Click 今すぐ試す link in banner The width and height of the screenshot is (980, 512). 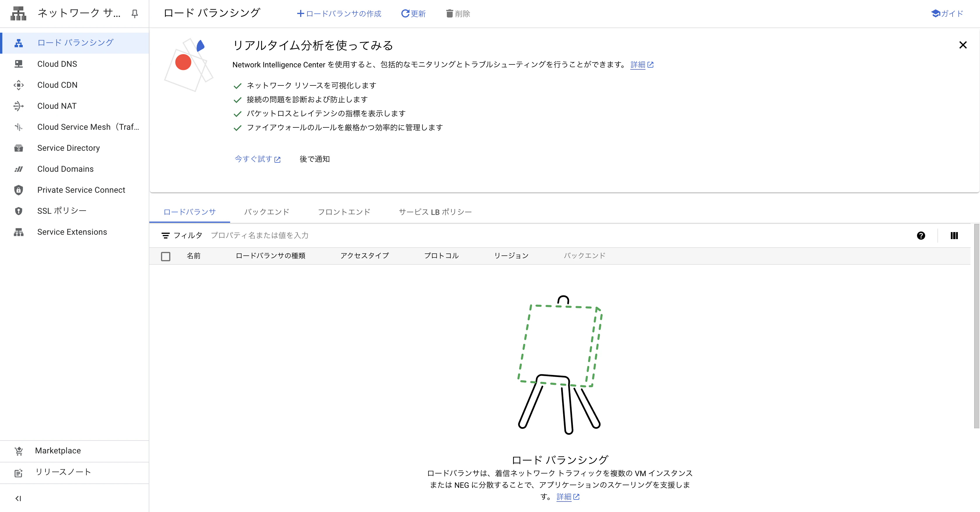[x=258, y=159]
